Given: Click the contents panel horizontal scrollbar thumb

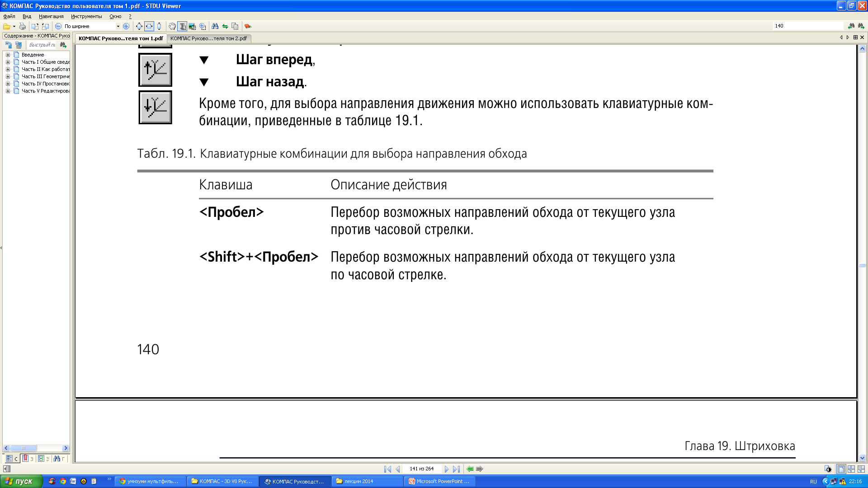Looking at the screenshot, I should point(24,448).
